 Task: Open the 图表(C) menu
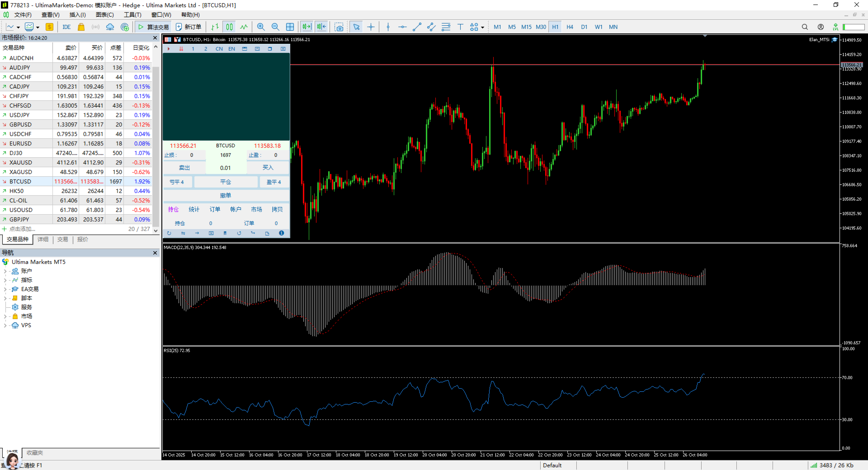point(104,15)
